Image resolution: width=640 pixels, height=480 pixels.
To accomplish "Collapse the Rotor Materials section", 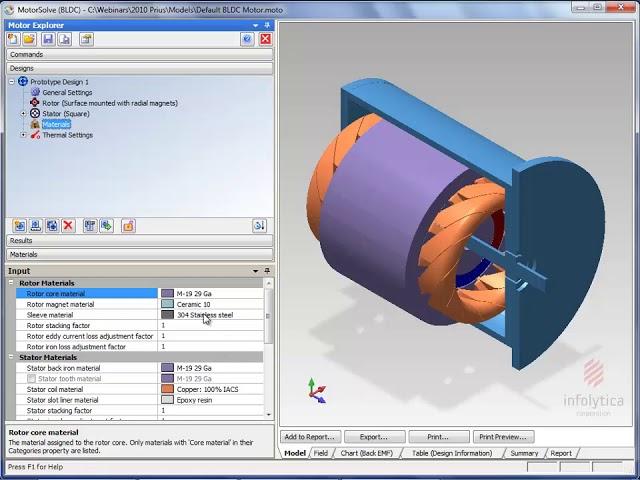I will click(12, 283).
